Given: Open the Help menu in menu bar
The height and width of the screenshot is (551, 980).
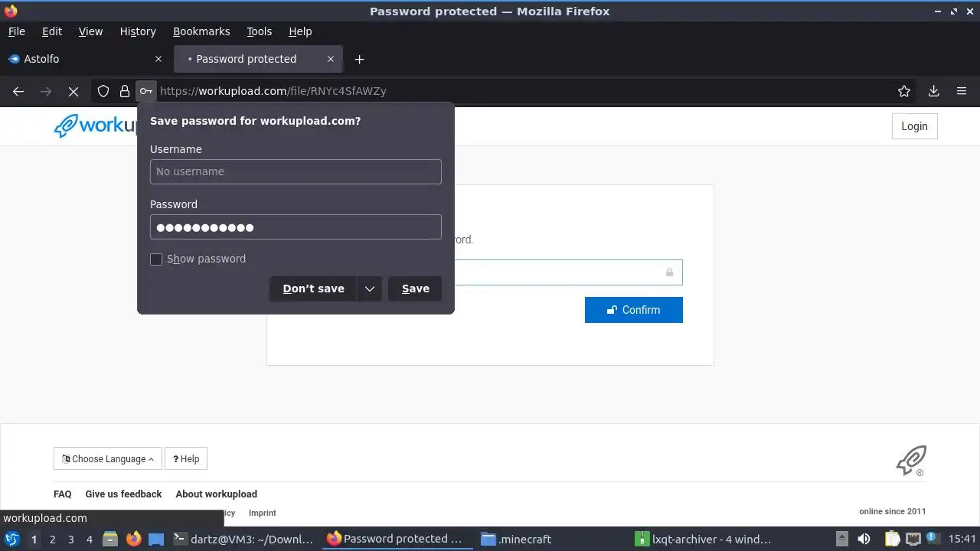Looking at the screenshot, I should [x=300, y=31].
